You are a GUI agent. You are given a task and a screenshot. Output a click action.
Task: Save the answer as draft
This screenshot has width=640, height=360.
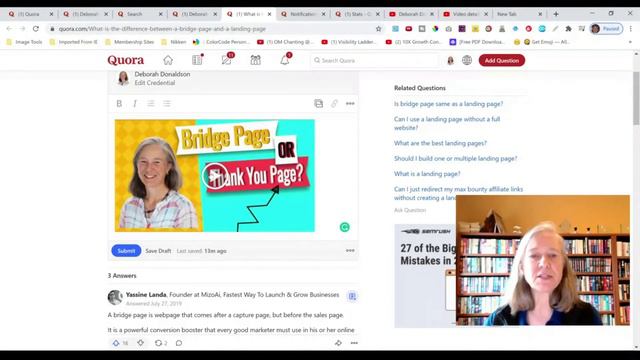(x=158, y=251)
